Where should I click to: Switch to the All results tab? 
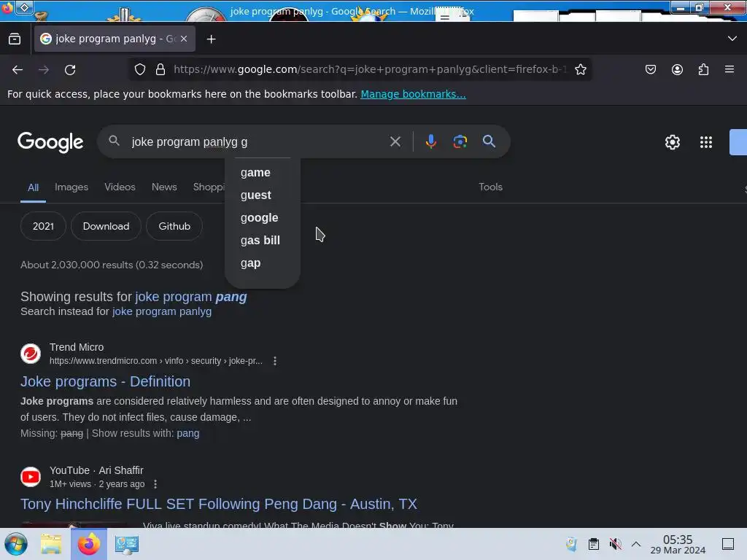point(33,187)
